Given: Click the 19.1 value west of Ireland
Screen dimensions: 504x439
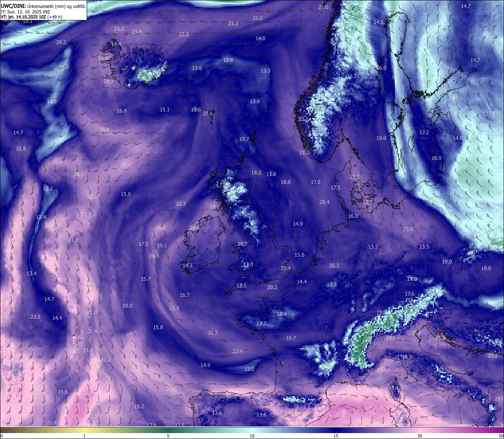Looking at the screenshot, I should 162,246.
